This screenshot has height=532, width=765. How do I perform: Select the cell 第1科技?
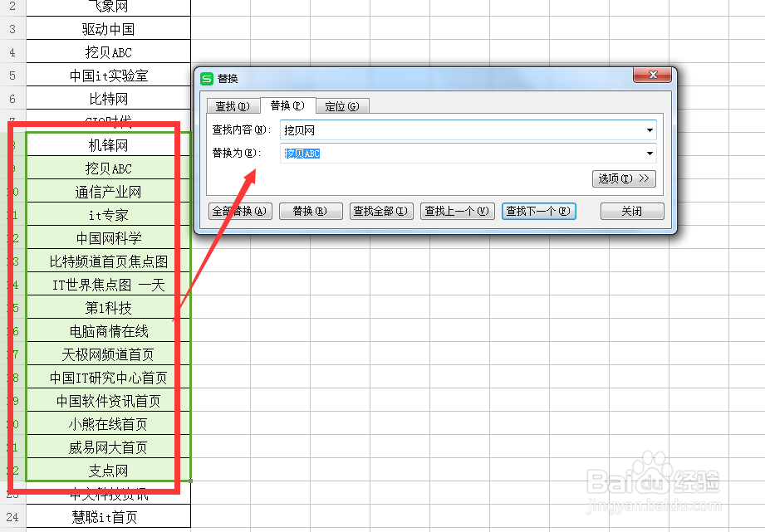click(x=108, y=308)
